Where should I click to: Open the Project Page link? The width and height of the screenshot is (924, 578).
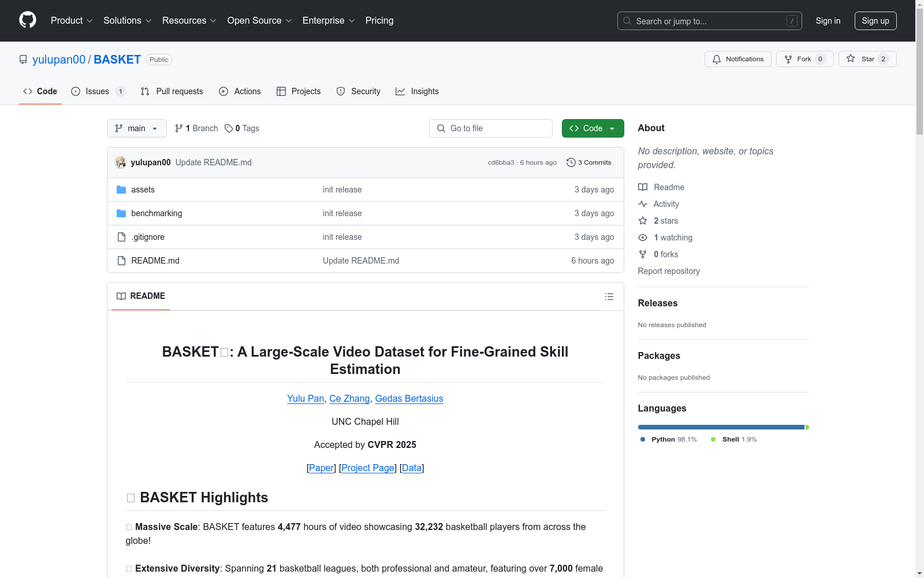[368, 468]
